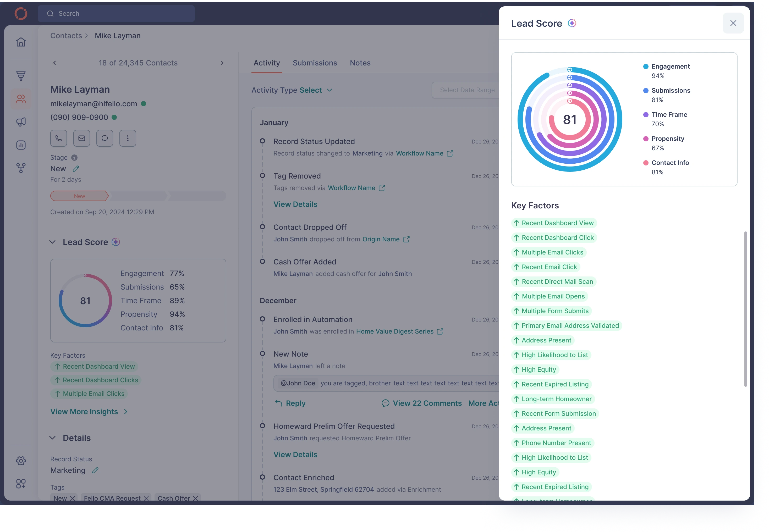The width and height of the screenshot is (769, 532).
Task: Open the settings gear in sidebar
Action: tap(21, 461)
